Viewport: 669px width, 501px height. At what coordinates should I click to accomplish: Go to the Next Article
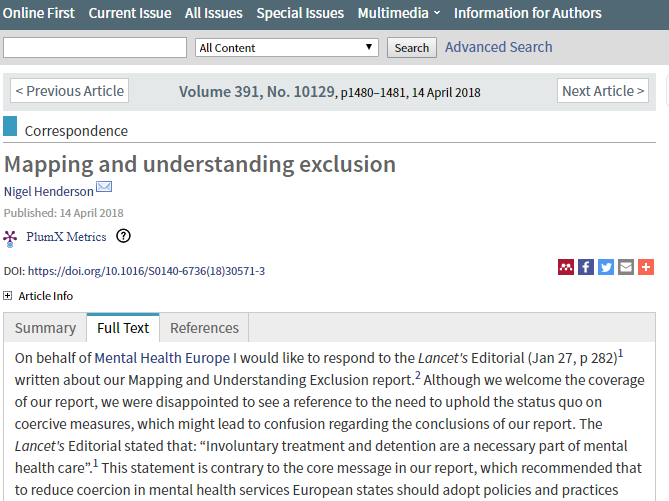click(x=603, y=91)
